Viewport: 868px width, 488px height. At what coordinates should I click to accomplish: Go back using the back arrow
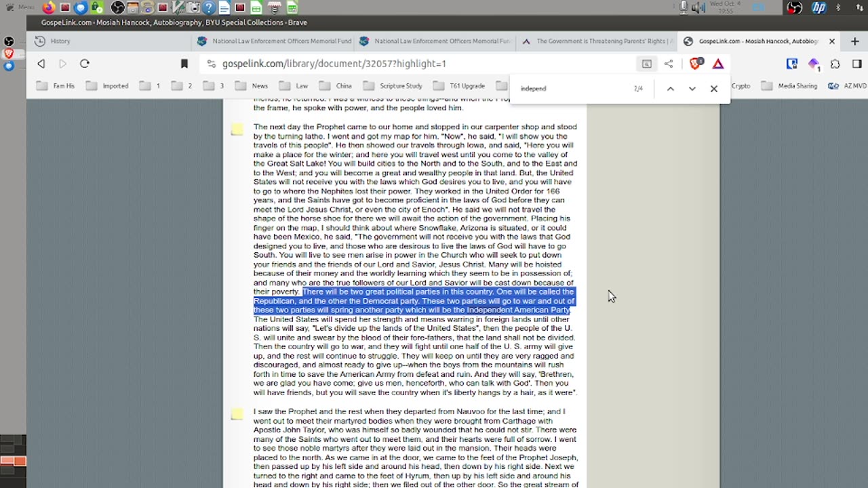(41, 64)
